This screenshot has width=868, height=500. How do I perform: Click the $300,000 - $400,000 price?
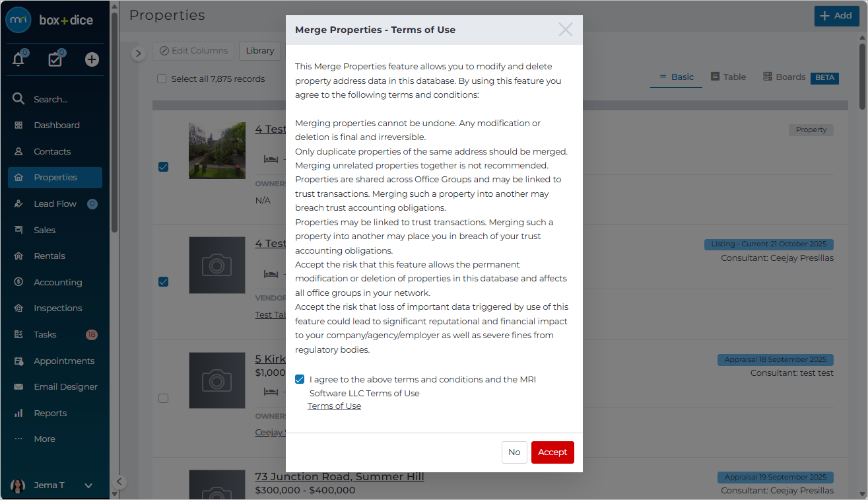(x=305, y=491)
